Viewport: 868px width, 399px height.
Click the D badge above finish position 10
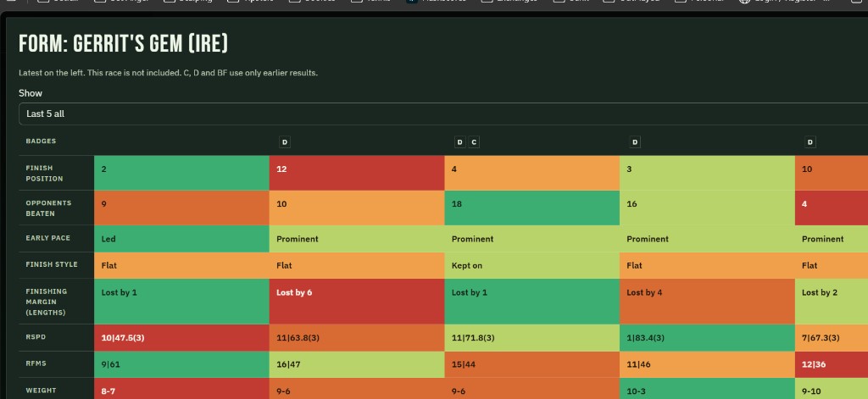click(x=810, y=142)
